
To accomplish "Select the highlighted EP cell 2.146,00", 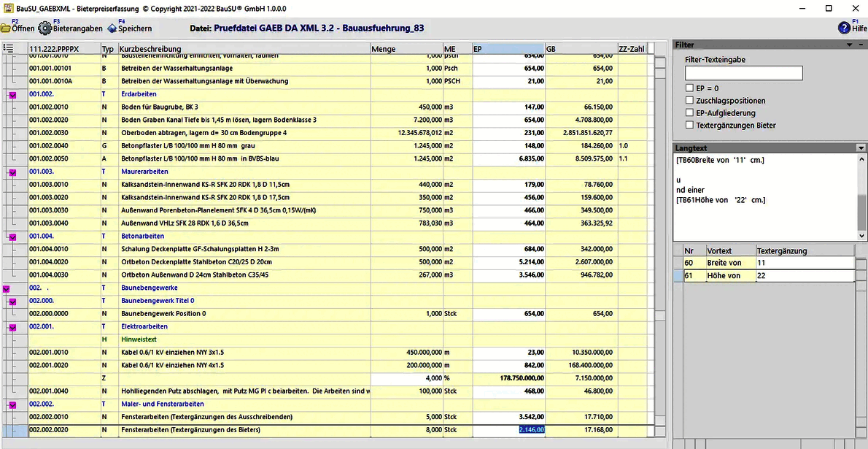I will (x=508, y=429).
